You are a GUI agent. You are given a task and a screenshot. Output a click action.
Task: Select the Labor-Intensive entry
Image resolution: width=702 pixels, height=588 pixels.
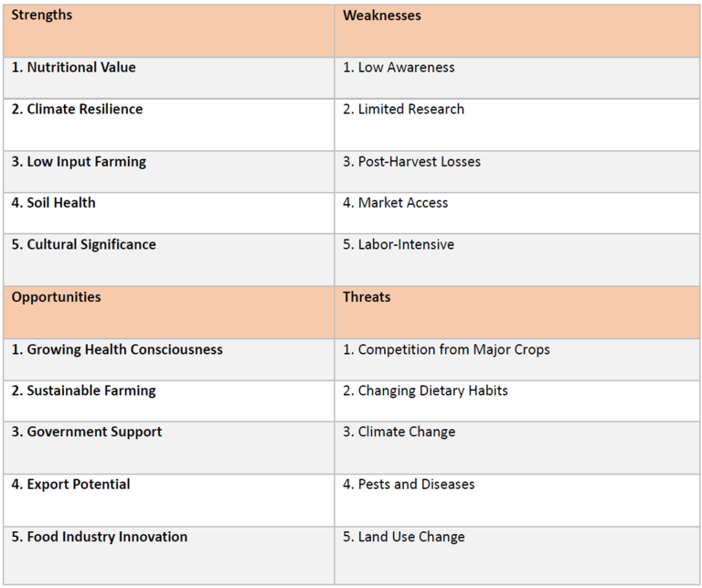399,245
